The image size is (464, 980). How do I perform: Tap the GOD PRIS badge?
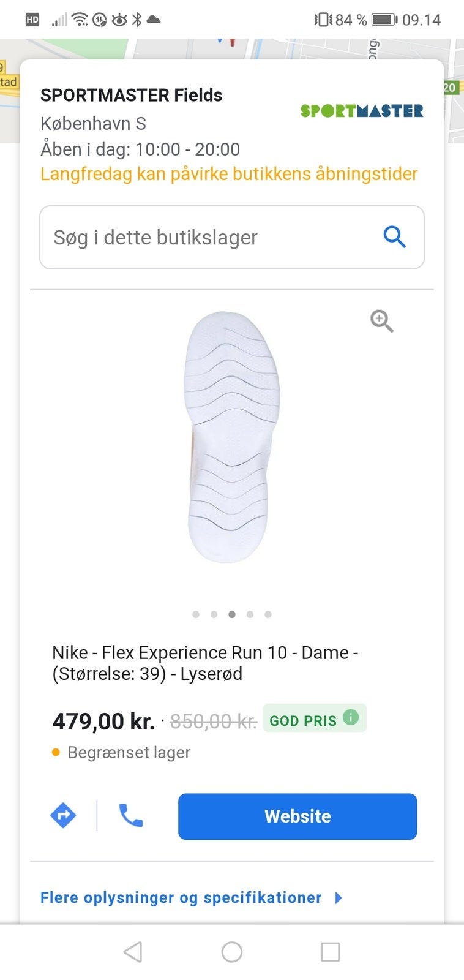coord(304,720)
